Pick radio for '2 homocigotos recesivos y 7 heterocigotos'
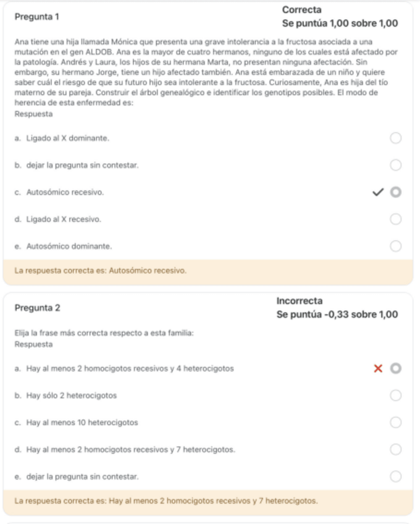 point(396,449)
